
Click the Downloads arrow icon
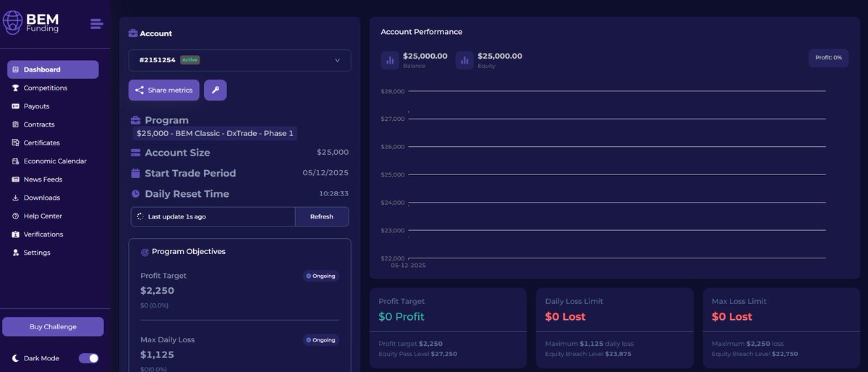point(16,198)
